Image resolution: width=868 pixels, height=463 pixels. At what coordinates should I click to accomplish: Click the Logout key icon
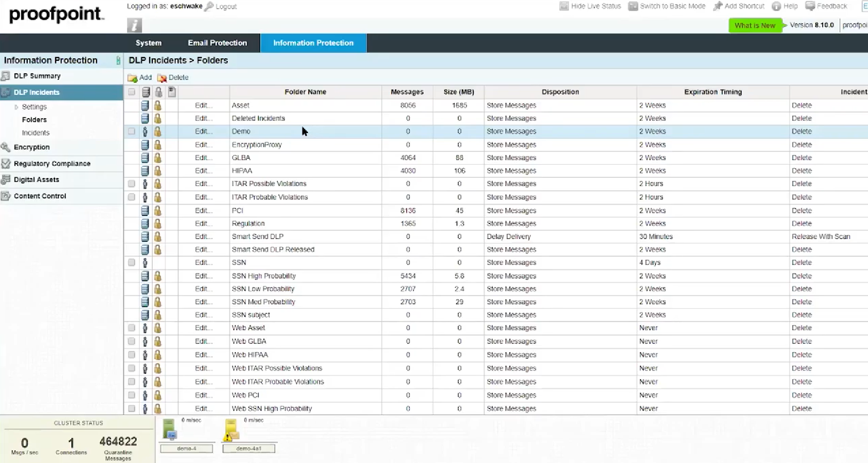tap(209, 6)
